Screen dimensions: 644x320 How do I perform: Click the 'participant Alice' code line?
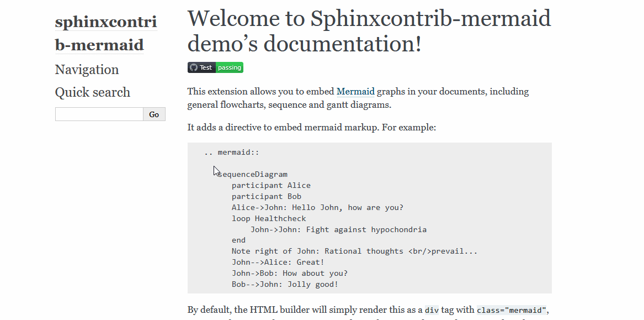coord(271,186)
